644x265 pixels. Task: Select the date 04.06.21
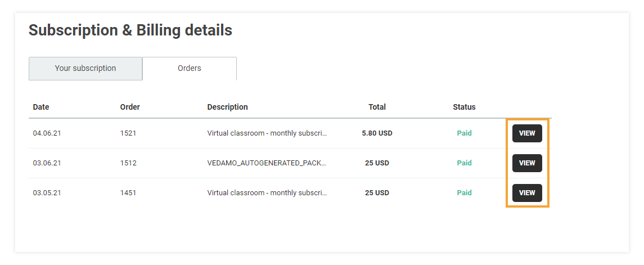[47, 133]
